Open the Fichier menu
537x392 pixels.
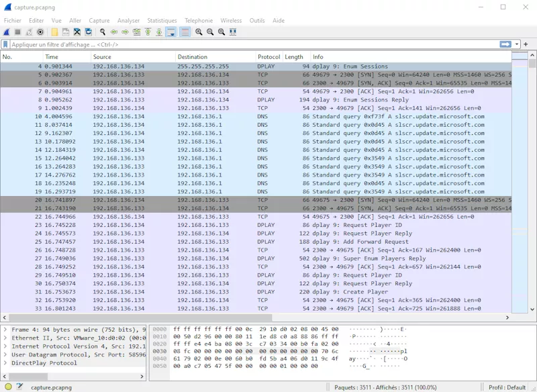(x=12, y=21)
